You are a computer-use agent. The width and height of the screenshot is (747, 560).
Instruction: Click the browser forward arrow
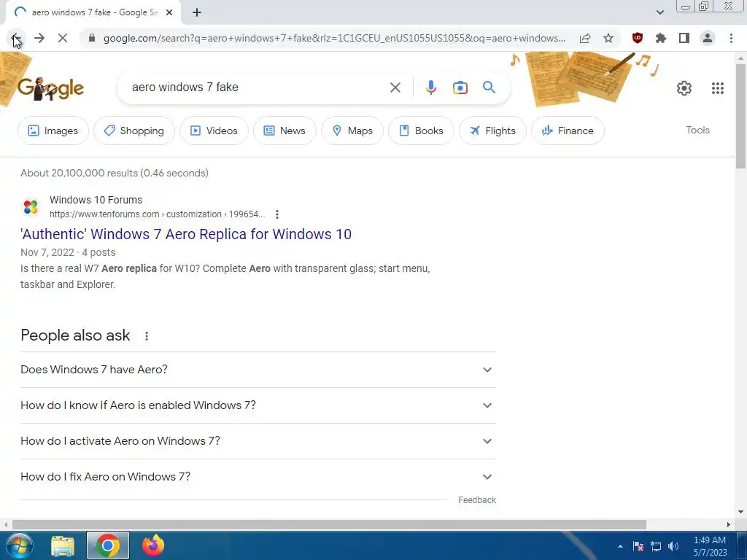point(39,38)
